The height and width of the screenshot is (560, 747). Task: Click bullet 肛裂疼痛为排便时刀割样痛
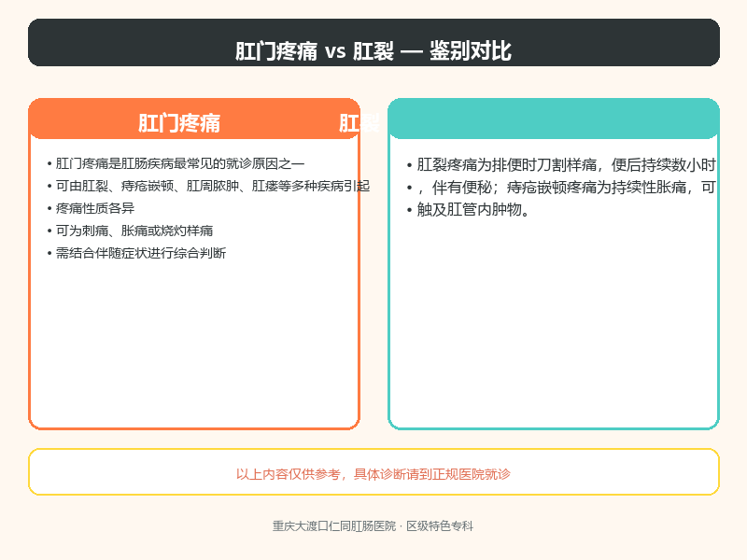(x=562, y=165)
